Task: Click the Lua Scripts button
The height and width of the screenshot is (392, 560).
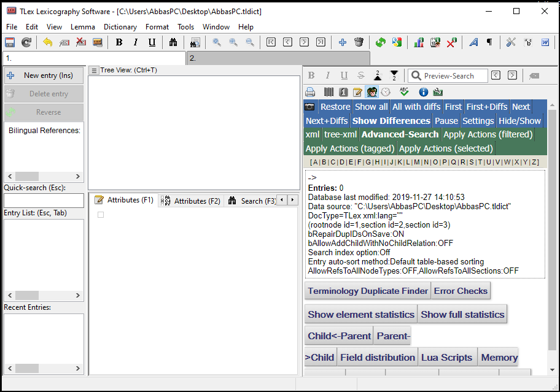Action: pos(447,358)
